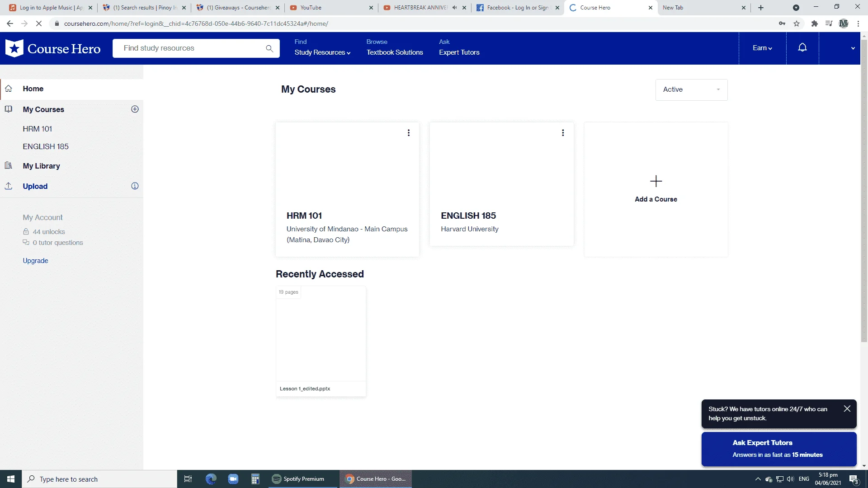Click Type here to search box

(x=99, y=479)
